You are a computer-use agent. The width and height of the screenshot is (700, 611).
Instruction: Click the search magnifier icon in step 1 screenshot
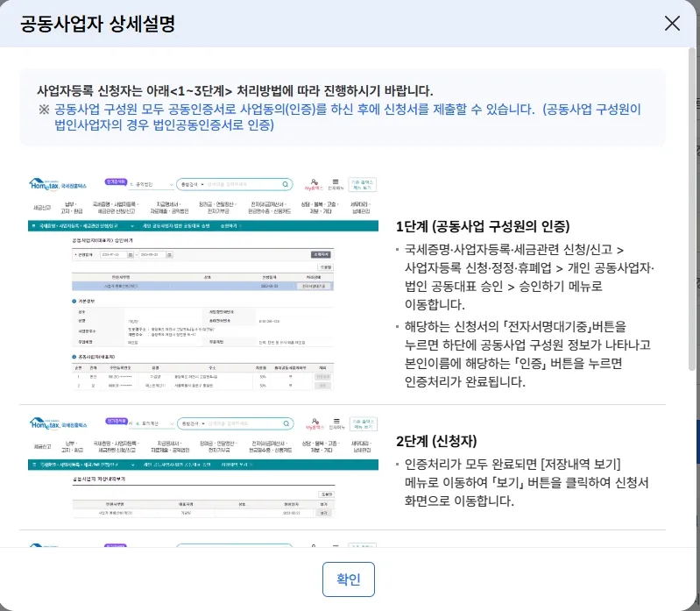[286, 184]
